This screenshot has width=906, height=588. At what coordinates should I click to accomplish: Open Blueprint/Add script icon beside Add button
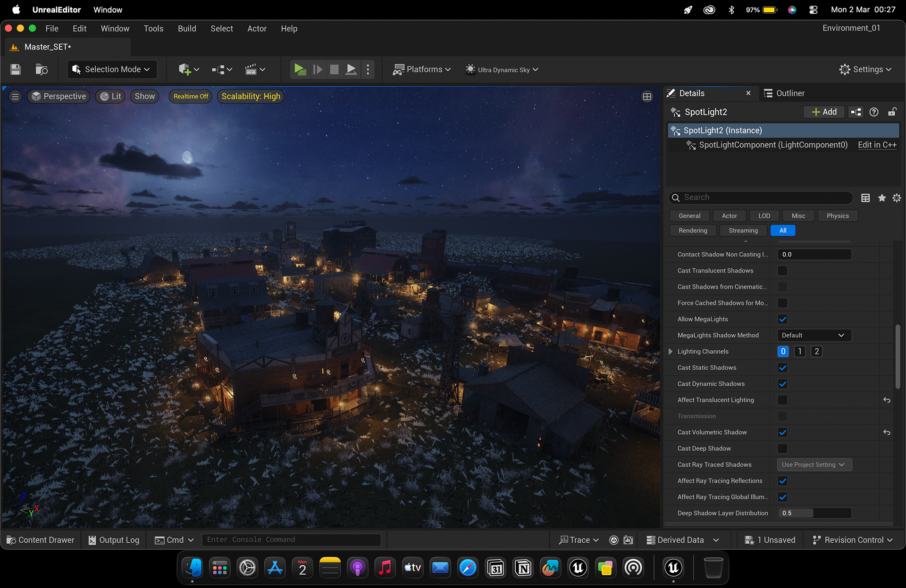[x=856, y=112]
